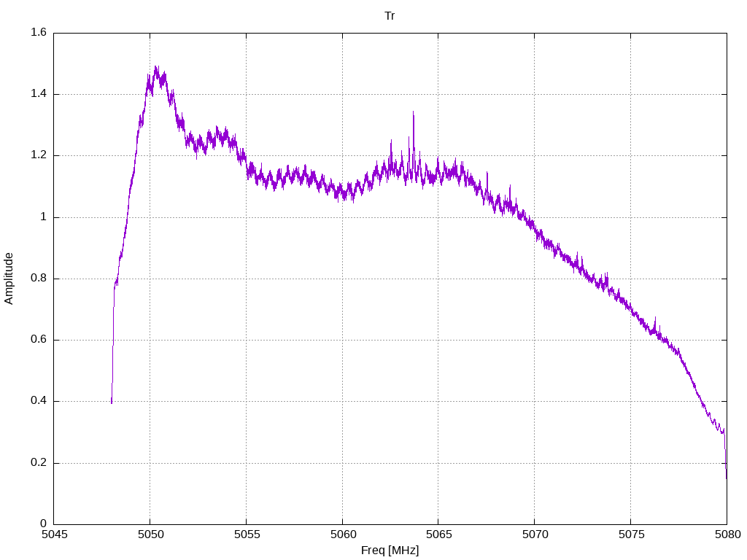The image size is (747, 560).
Task: Click the x-axis tick label 5075
Action: (631, 534)
